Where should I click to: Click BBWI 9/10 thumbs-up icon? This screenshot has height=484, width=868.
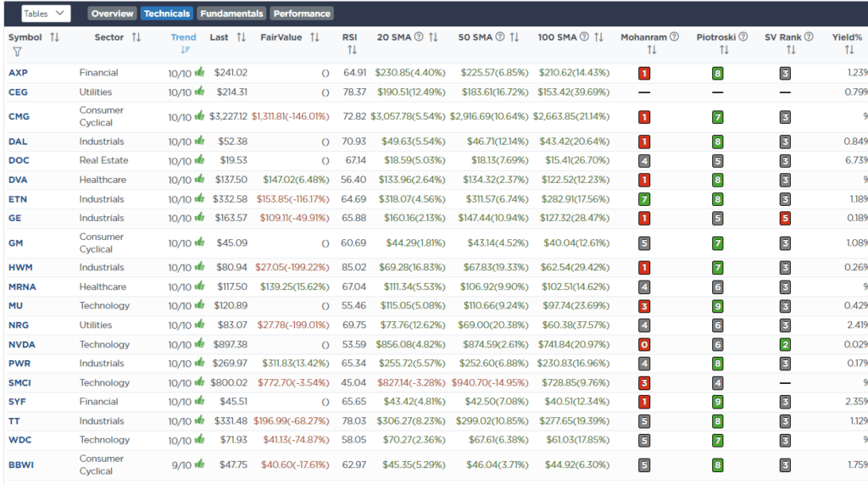pyautogui.click(x=200, y=464)
